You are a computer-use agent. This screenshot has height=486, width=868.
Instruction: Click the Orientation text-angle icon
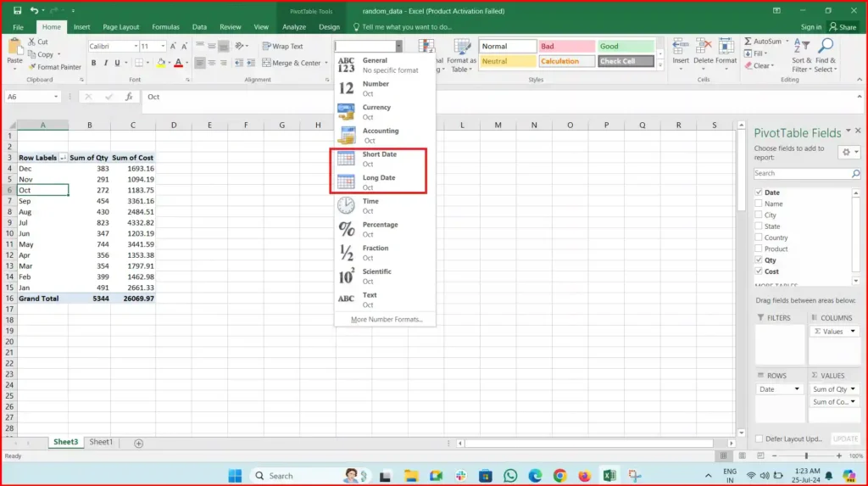click(x=239, y=47)
